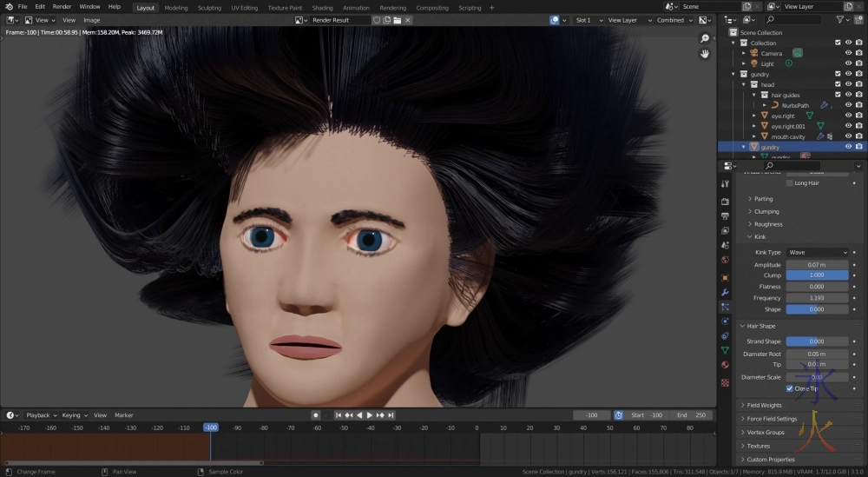Open the Texture properties checkerboard tab

[726, 382]
